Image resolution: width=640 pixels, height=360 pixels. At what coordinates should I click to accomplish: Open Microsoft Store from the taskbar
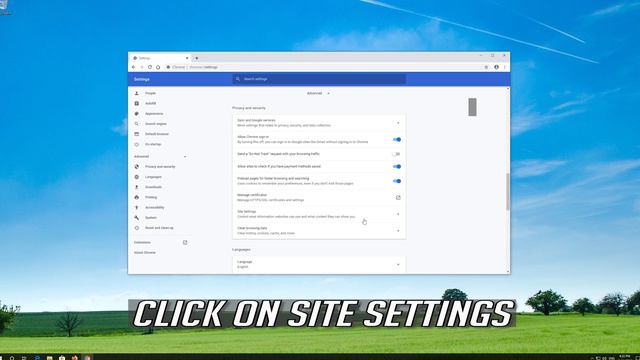[62, 358]
